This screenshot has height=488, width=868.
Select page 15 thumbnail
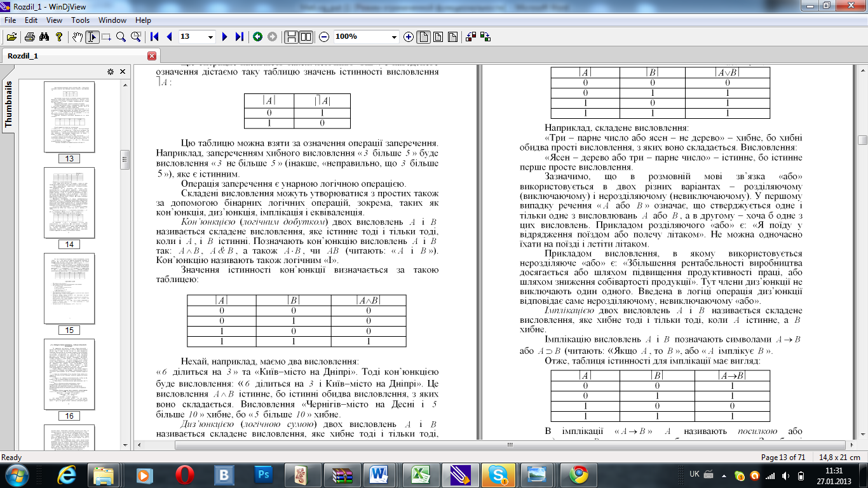(69, 288)
